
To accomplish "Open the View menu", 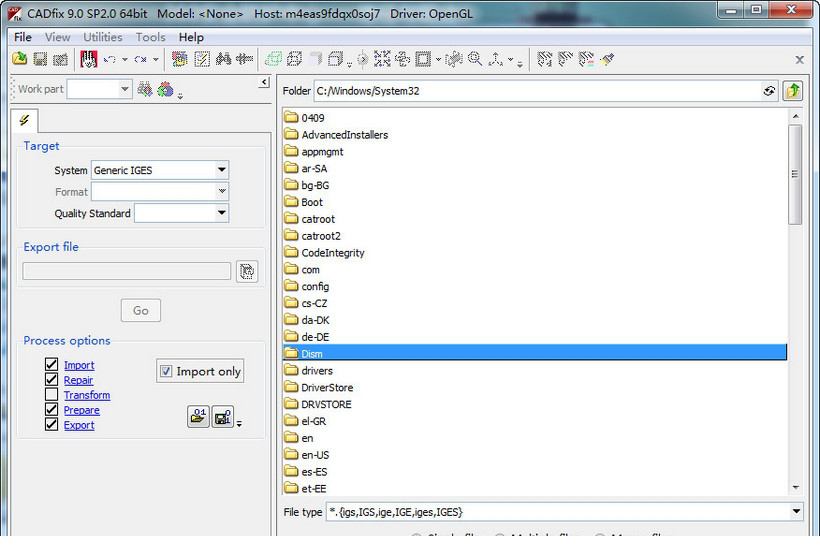I will pos(58,37).
